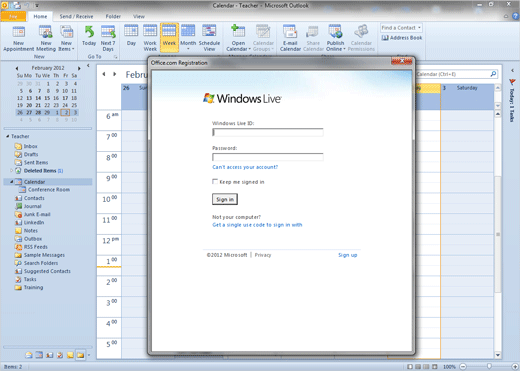Switch to Schedule View
Image resolution: width=520 pixels, height=371 pixels.
coord(209,39)
